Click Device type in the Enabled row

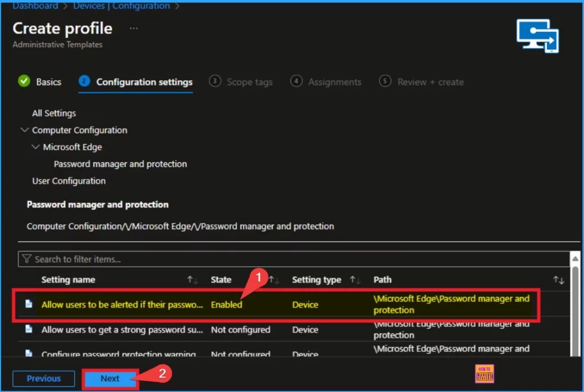[x=305, y=305]
